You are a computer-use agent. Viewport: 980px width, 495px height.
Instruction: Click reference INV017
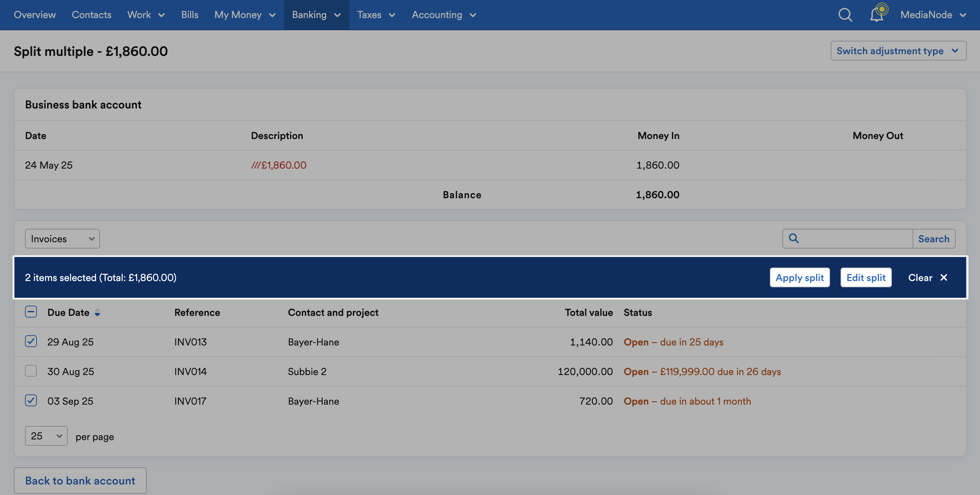(190, 401)
